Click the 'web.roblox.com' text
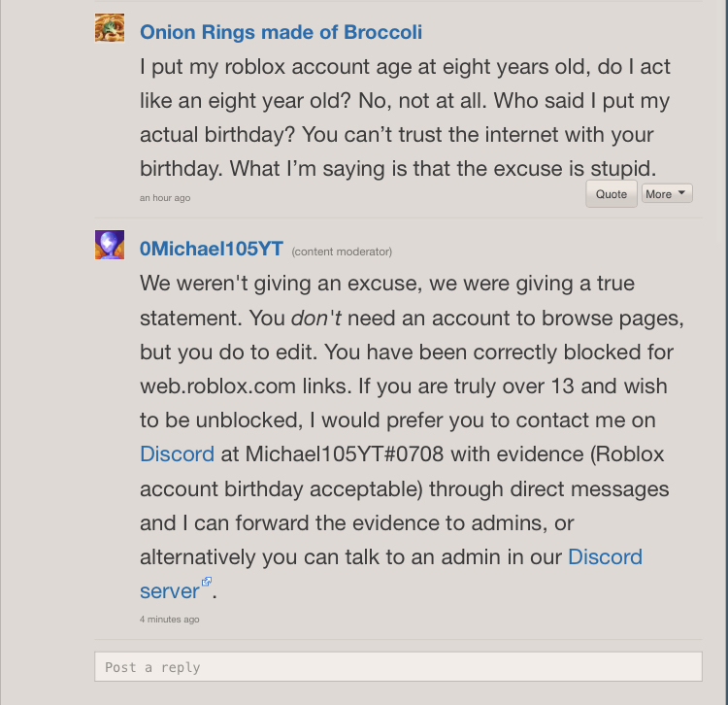This screenshot has height=705, width=728. point(217,386)
